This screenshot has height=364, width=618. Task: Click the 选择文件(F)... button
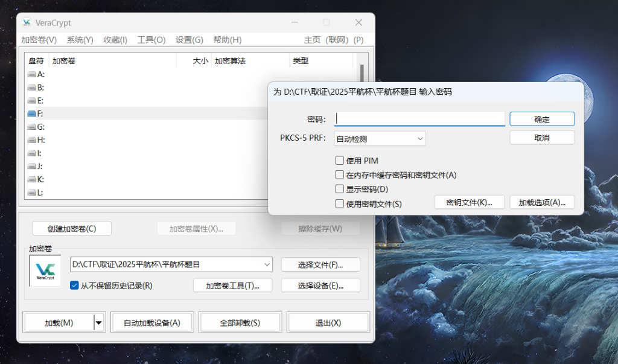[320, 264]
